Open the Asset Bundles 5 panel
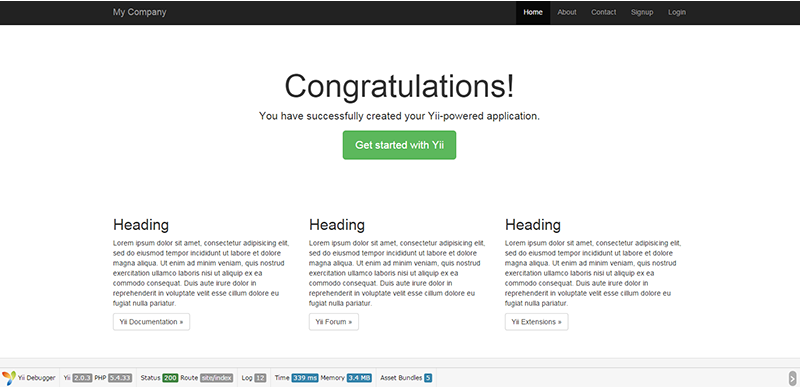The width and height of the screenshot is (800, 387). (x=428, y=378)
